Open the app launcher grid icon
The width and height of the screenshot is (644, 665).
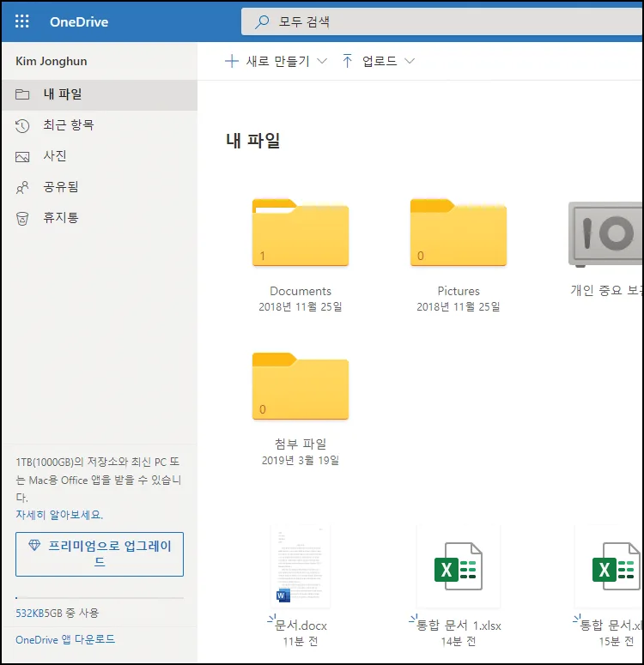22,21
